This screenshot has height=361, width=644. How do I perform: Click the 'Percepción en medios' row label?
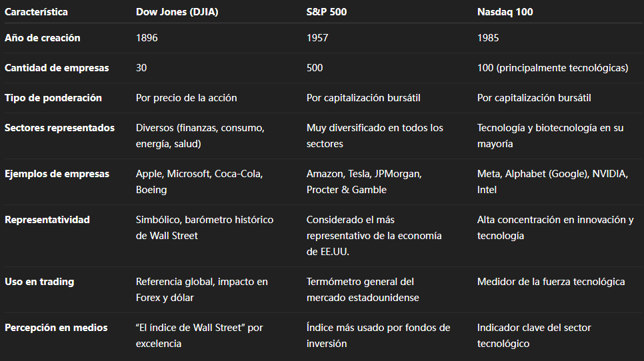[55, 328]
